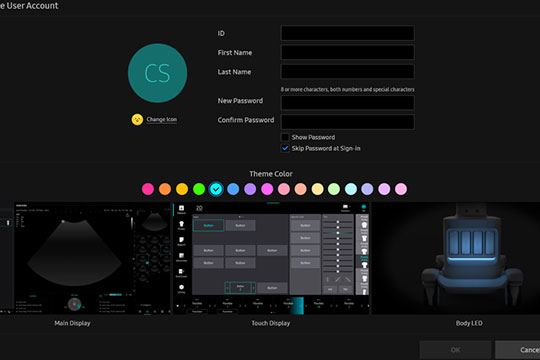Image resolution: width=540 pixels, height=360 pixels.
Task: Enable the Show Password checkbox
Action: [x=285, y=137]
